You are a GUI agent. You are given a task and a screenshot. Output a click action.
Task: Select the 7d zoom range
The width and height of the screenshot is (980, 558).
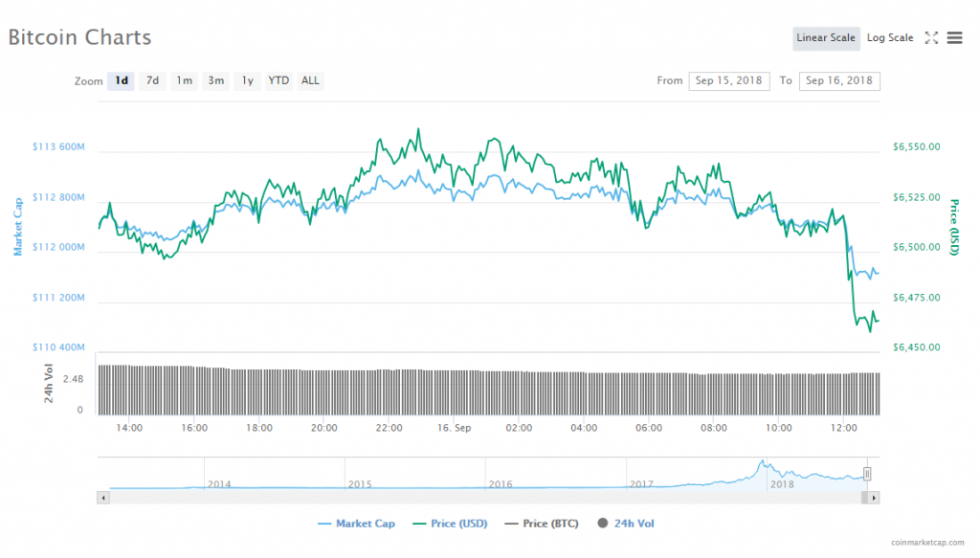point(152,81)
